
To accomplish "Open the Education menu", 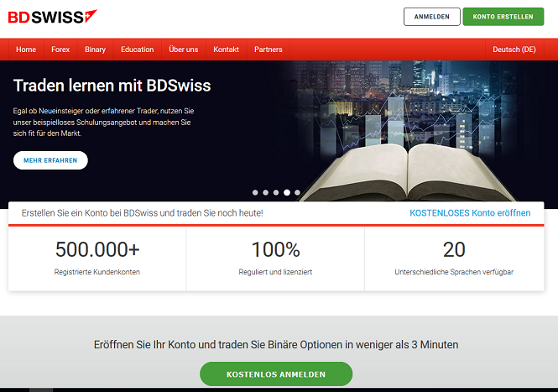I will [x=138, y=50].
